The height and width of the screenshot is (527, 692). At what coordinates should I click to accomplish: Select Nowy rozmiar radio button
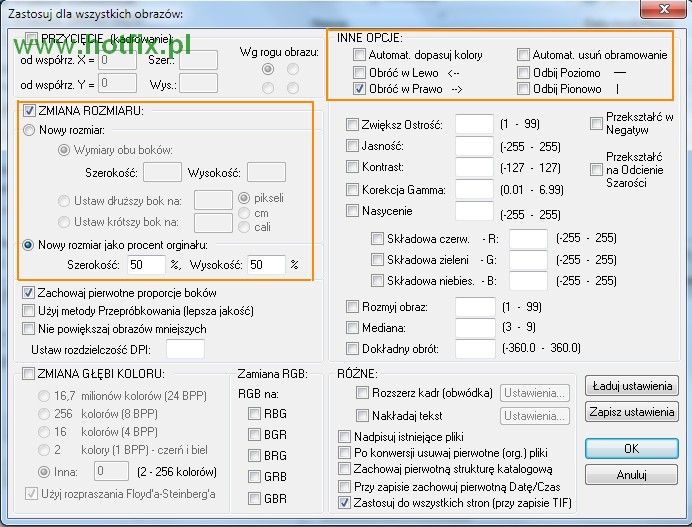[x=30, y=130]
